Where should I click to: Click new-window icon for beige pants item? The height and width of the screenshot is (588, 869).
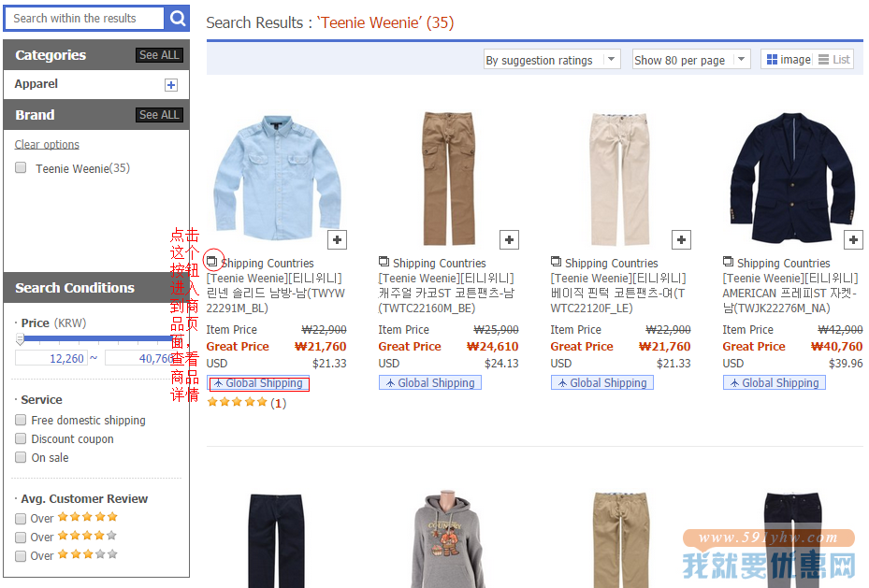pyautogui.click(x=556, y=262)
